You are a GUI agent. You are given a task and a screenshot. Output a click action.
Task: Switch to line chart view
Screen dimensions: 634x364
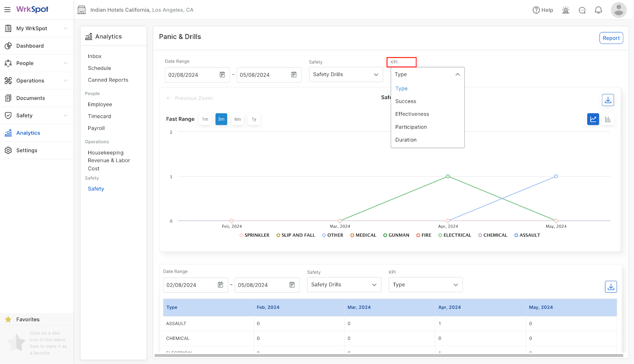pyautogui.click(x=593, y=119)
